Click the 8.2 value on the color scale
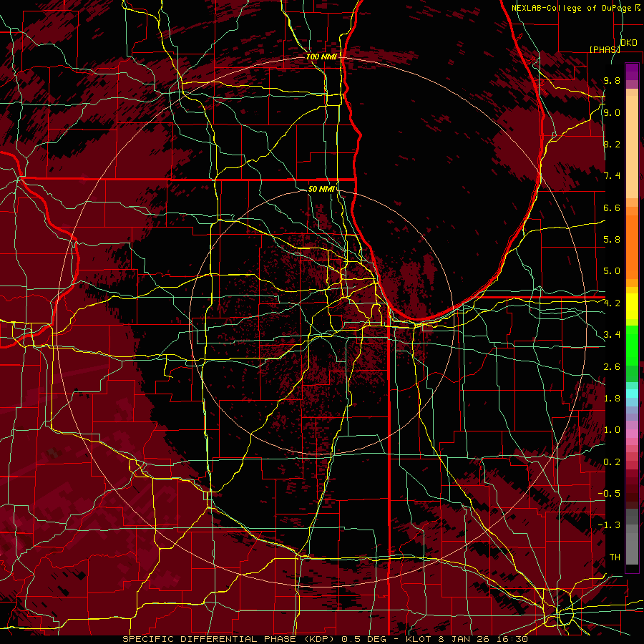The image size is (644, 644). [x=612, y=144]
